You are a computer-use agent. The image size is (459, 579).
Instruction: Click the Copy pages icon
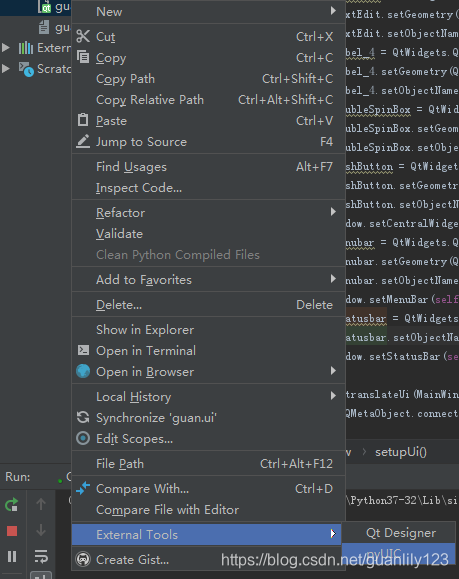point(83,57)
